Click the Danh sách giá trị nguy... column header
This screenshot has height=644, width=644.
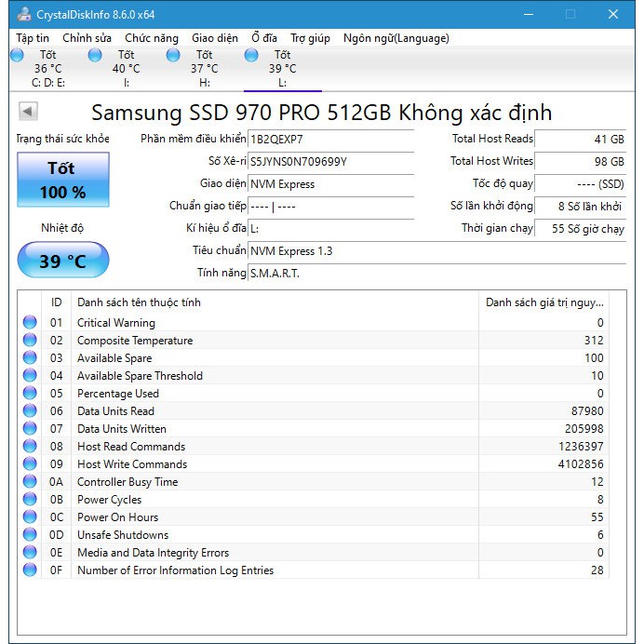pos(544,302)
